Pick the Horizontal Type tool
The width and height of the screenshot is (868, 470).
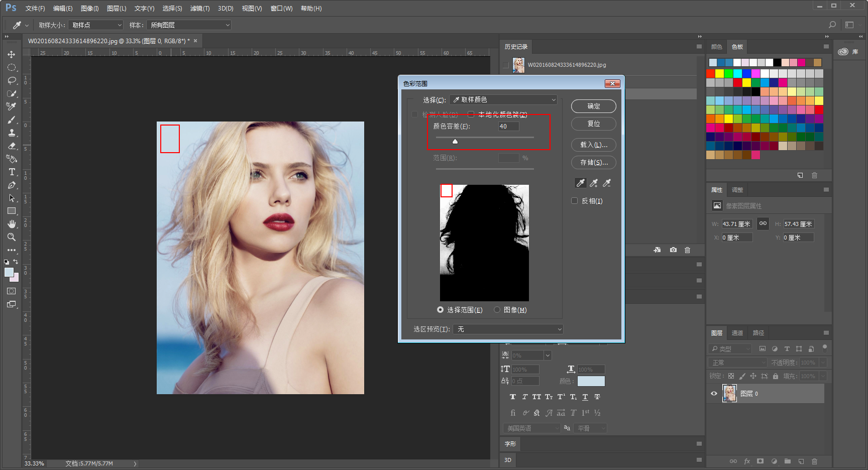click(12, 172)
